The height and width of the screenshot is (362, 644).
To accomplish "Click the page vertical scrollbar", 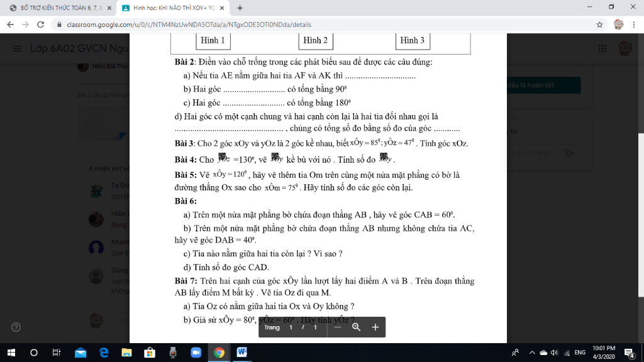I will coord(641,215).
